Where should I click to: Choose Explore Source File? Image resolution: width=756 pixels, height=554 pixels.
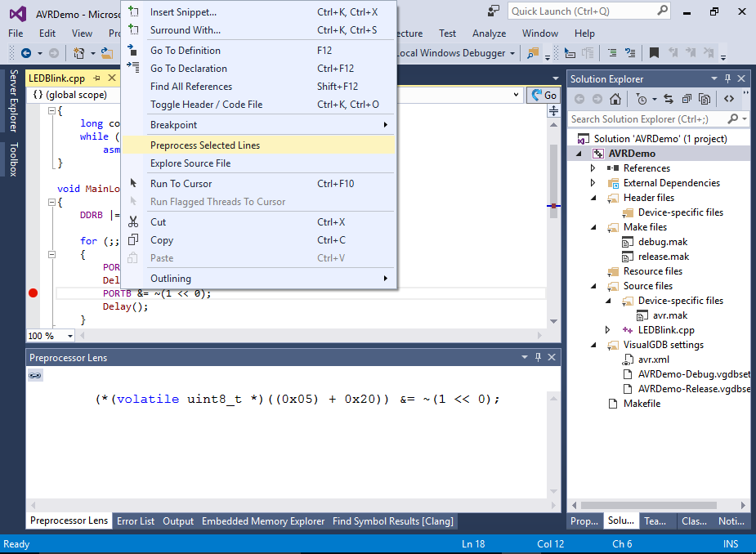tap(258, 163)
